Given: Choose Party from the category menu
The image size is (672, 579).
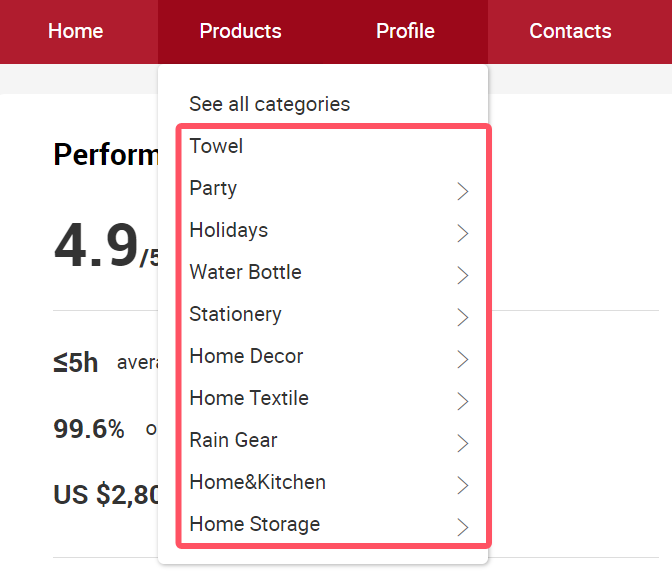Looking at the screenshot, I should [213, 188].
